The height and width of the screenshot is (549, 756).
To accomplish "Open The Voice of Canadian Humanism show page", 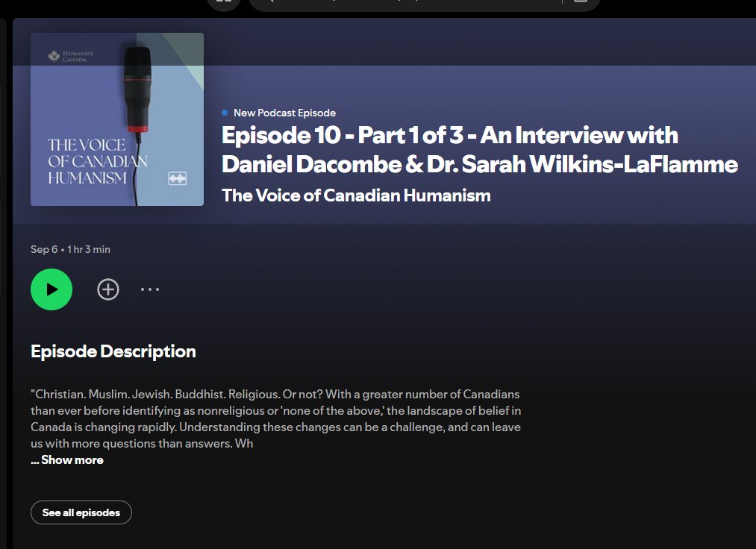I will (x=356, y=195).
